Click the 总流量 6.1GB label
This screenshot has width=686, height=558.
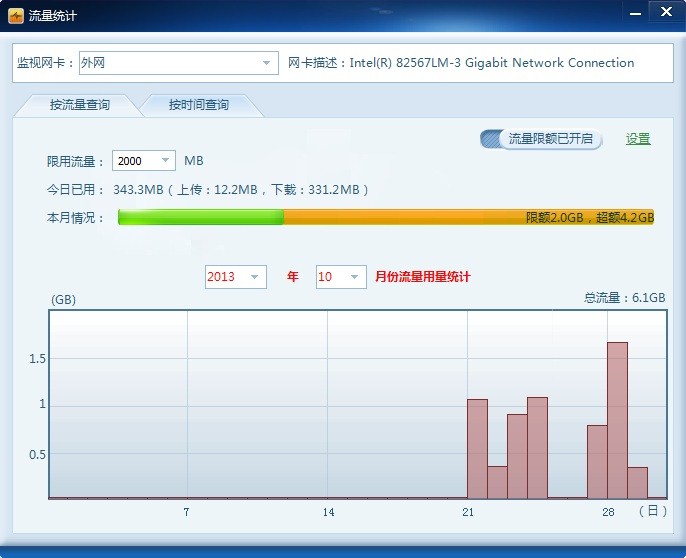pyautogui.click(x=625, y=298)
